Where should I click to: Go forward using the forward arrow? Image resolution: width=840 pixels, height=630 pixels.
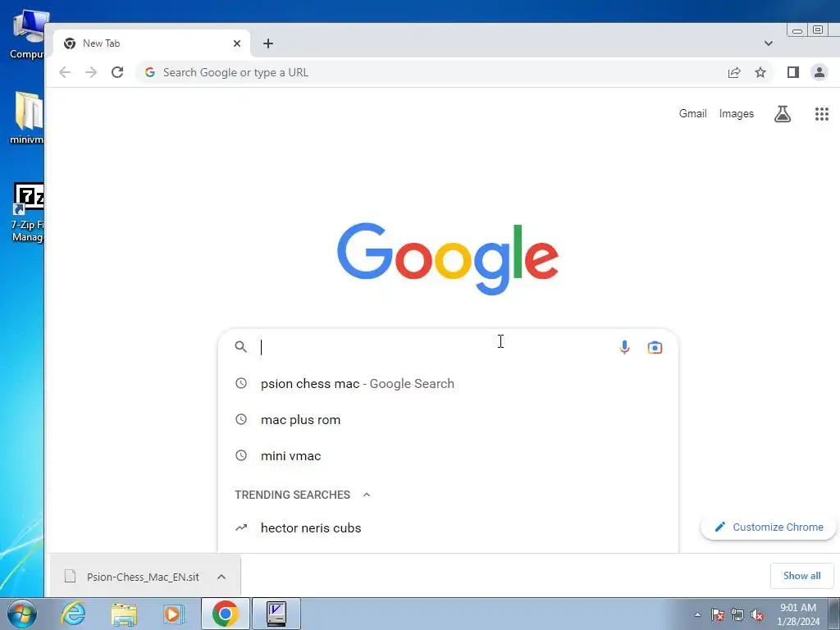point(91,72)
